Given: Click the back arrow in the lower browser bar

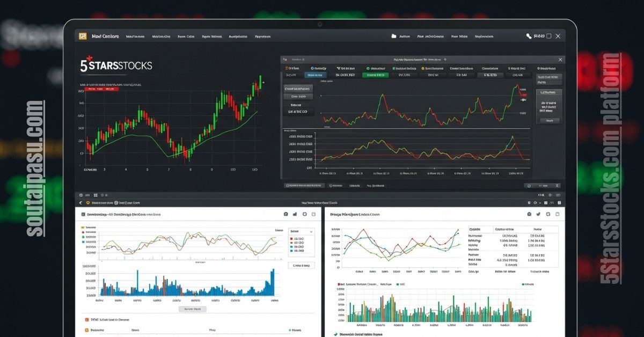Looking at the screenshot, I should coord(81,203).
